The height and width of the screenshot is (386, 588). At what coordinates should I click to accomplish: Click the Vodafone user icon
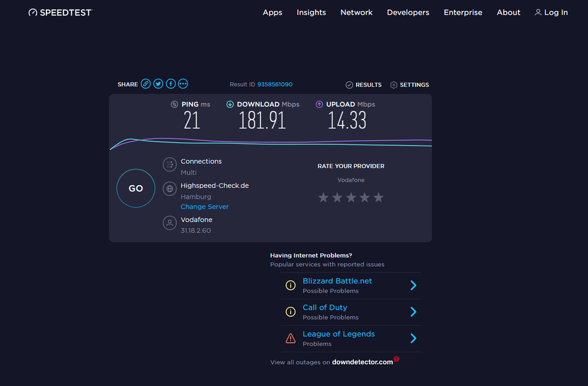tap(170, 223)
